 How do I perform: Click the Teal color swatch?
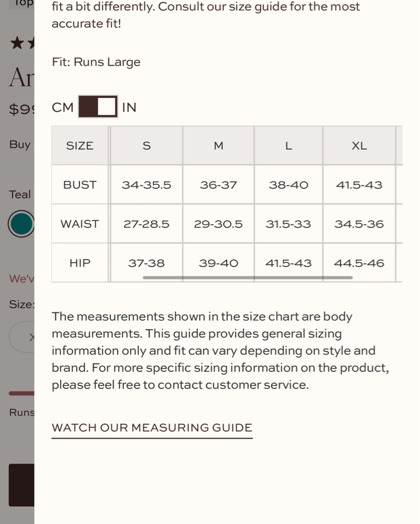point(21,224)
